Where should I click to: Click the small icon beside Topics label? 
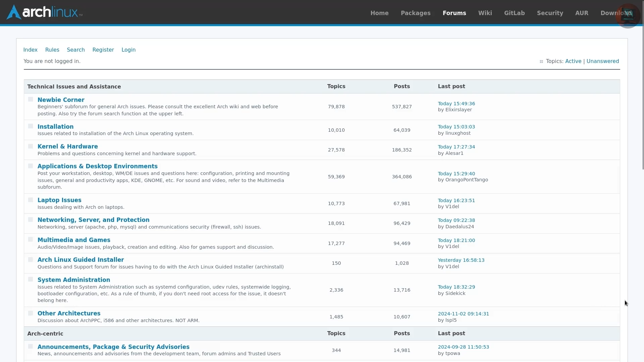541,62
